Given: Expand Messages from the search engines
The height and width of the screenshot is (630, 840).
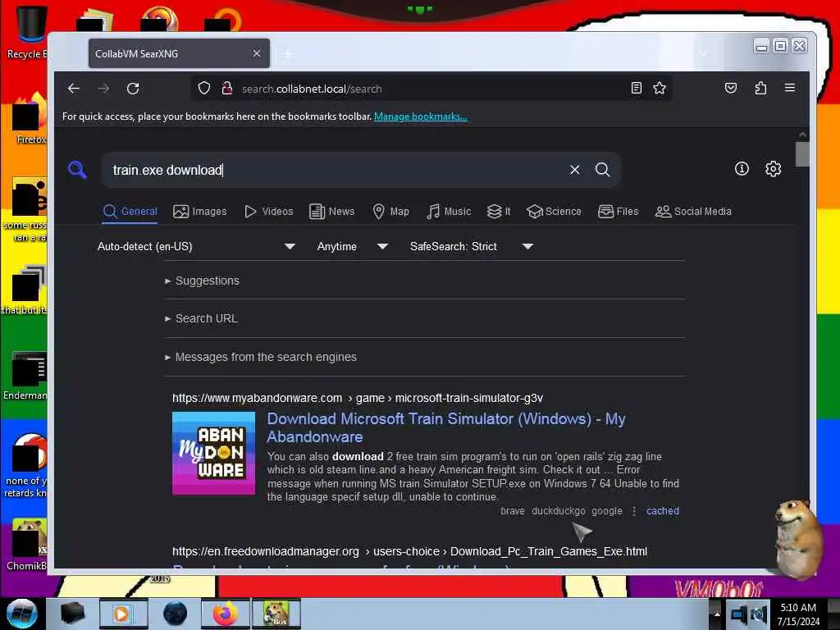Looking at the screenshot, I should click(260, 357).
